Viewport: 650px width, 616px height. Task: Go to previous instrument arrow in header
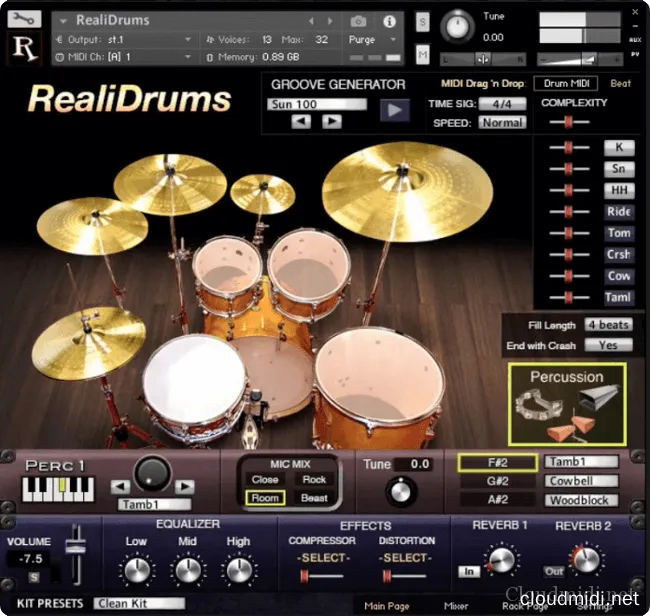(x=311, y=21)
